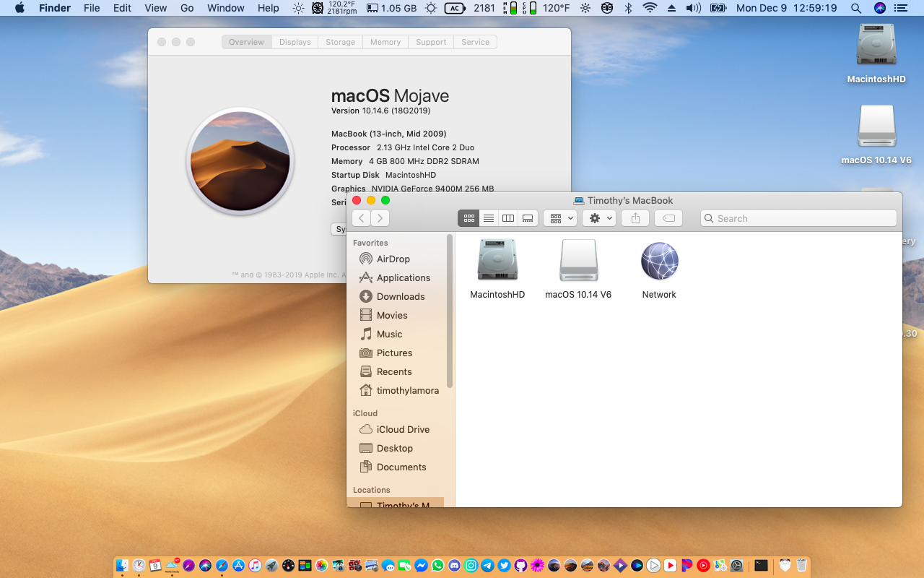Viewport: 924px width, 578px height.
Task: Launch WhatsApp from the Dock
Action: (x=438, y=566)
